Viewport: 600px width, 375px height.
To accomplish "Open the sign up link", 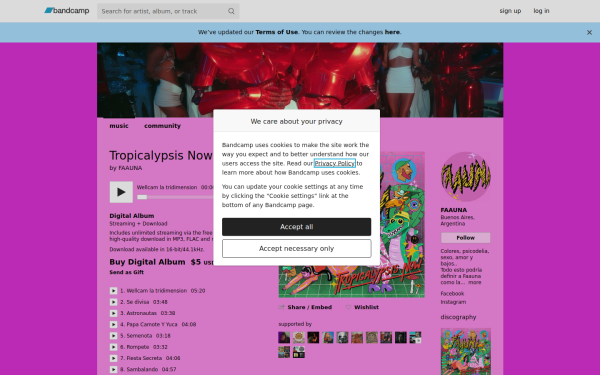I will 510,11.
